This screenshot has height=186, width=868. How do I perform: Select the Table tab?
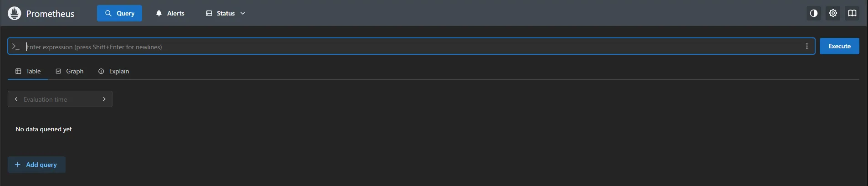pyautogui.click(x=28, y=71)
